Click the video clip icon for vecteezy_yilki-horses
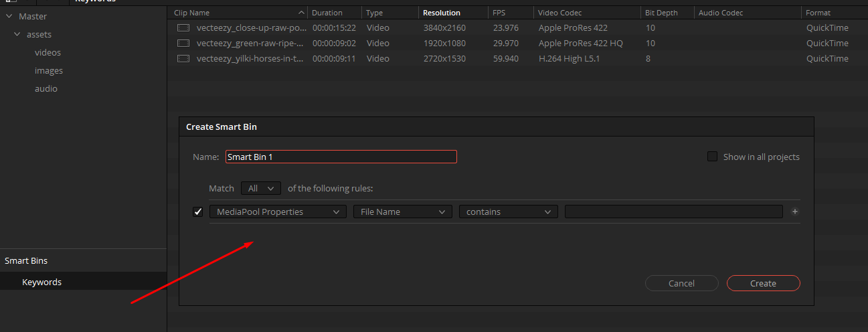Image resolution: width=868 pixels, height=332 pixels. 183,59
